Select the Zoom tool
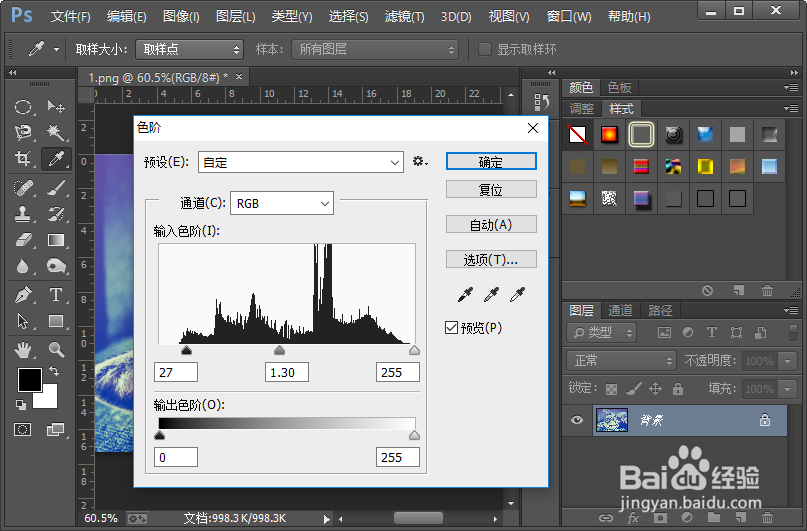Screen dimensions: 807x531 point(56,350)
